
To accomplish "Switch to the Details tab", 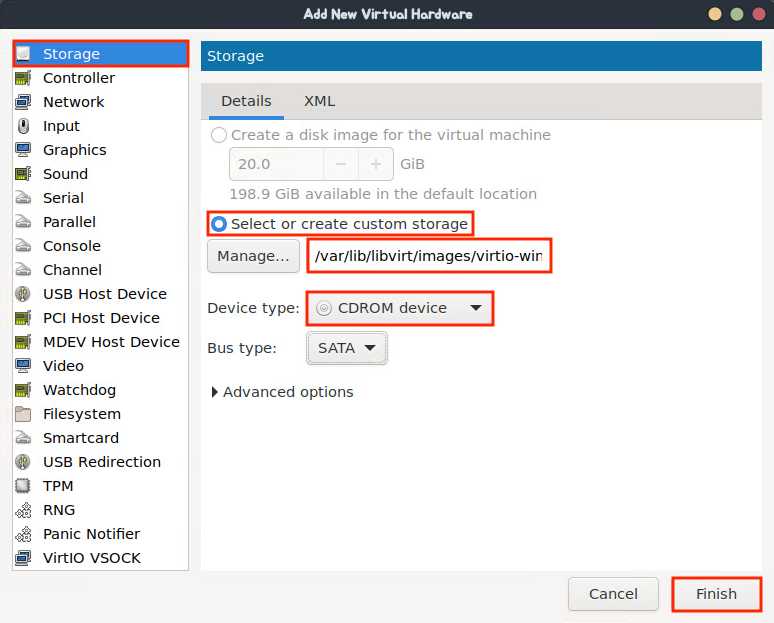I will click(x=246, y=101).
